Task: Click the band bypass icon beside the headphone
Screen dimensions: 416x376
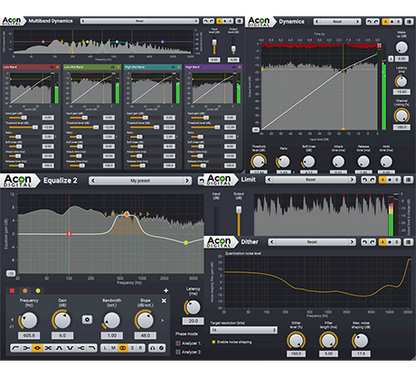Action: (161, 348)
